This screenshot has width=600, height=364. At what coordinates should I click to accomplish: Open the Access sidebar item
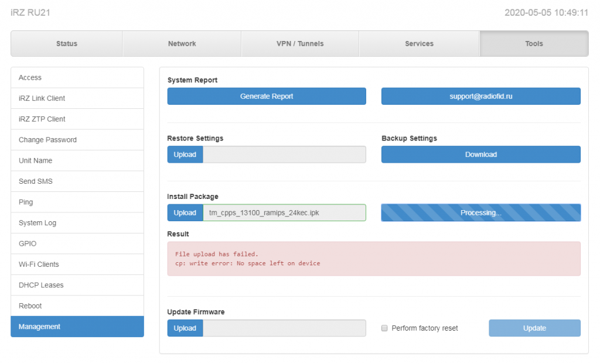tap(77, 78)
